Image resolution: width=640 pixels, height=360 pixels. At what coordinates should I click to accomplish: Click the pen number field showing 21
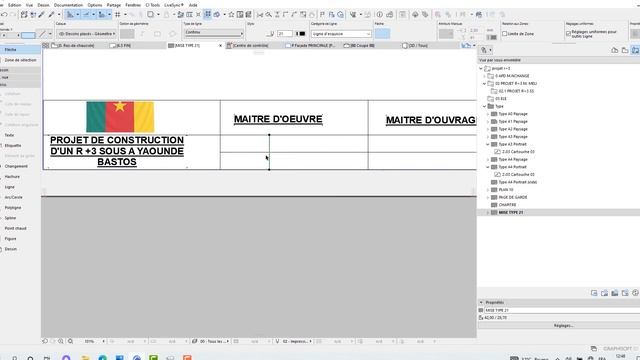(x=285, y=34)
